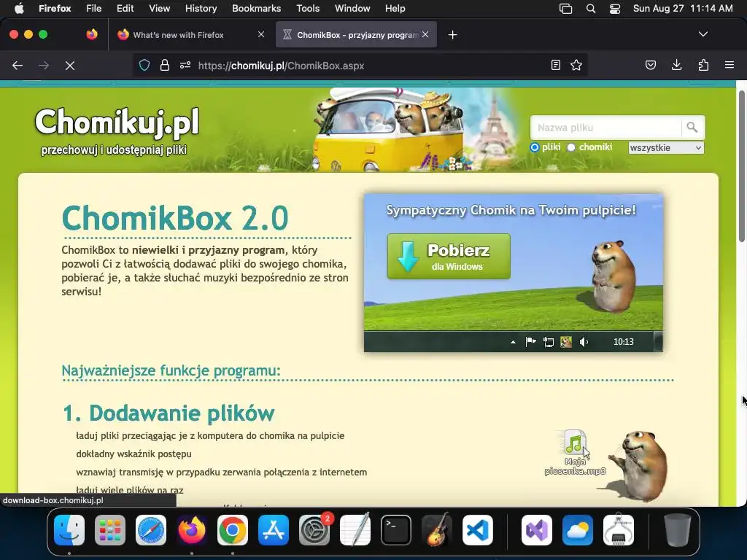Show site security padlock info

(165, 65)
